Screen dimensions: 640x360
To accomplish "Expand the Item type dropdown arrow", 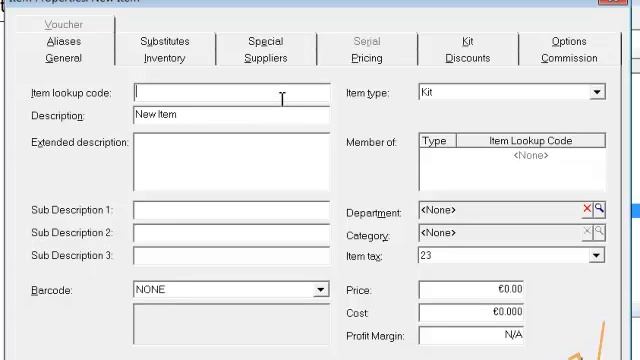I will (x=597, y=92).
